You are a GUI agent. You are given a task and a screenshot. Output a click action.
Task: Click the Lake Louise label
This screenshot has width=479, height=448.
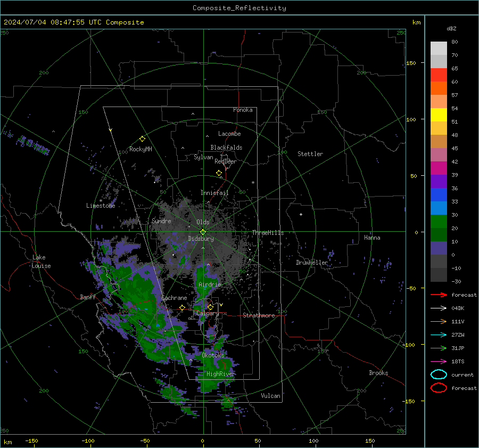pyautogui.click(x=41, y=262)
